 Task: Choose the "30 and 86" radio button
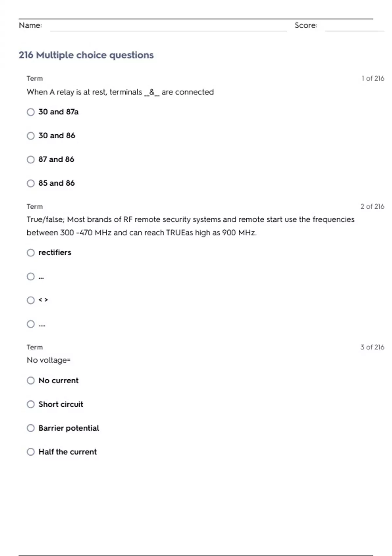click(31, 136)
